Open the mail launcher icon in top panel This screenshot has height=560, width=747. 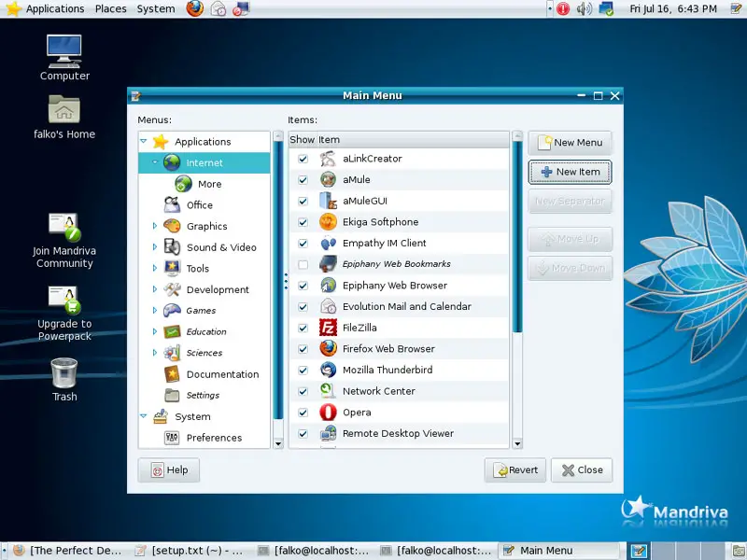218,8
